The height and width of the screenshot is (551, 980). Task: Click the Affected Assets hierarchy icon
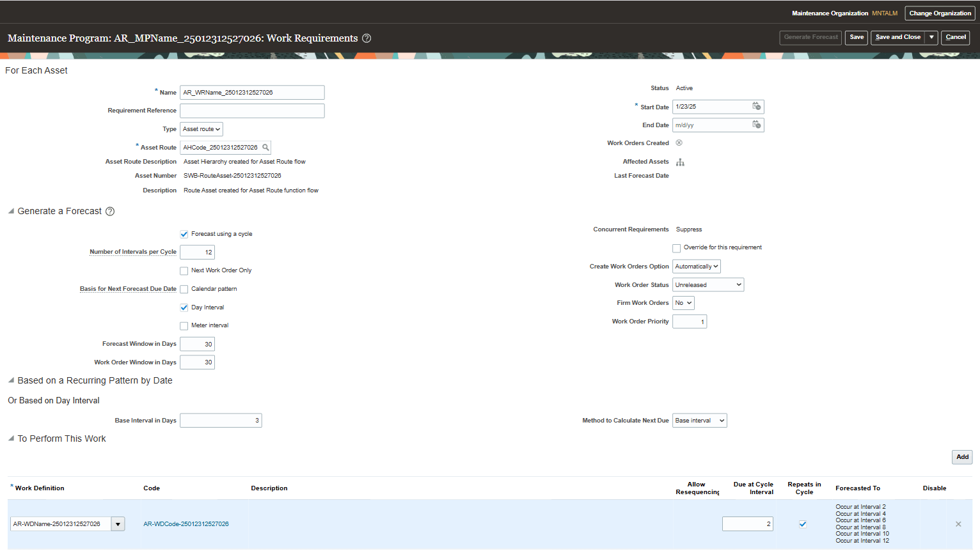[680, 162]
